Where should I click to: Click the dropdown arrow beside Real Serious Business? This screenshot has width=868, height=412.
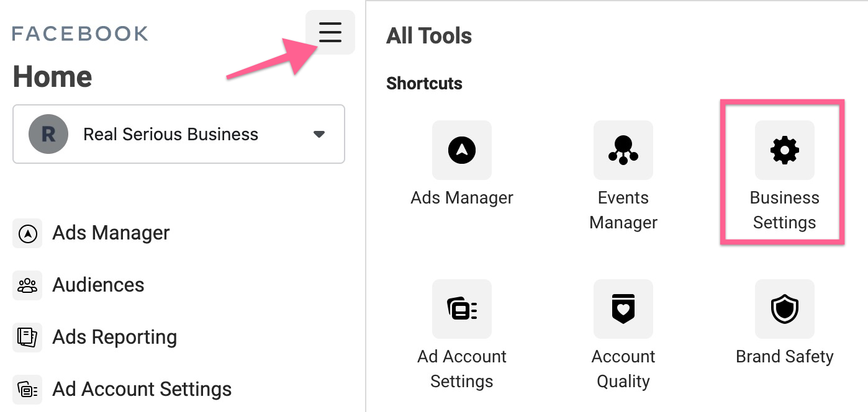point(319,134)
